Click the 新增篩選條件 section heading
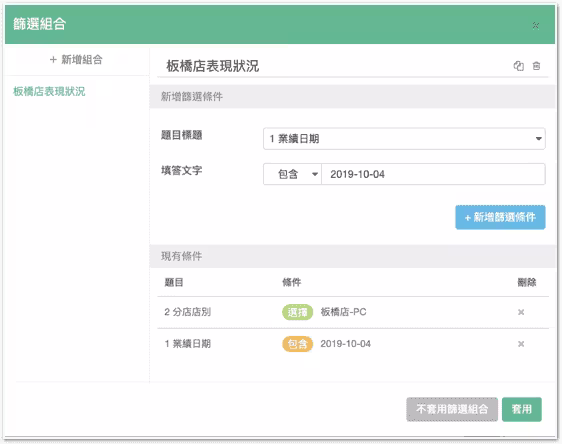 coord(192,96)
